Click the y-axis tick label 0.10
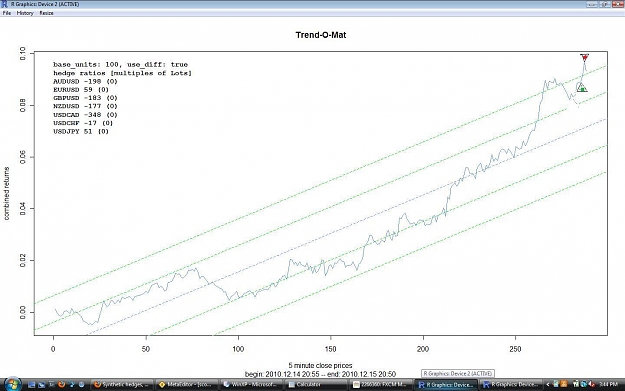Screen dimensions: 625x391 [23, 53]
